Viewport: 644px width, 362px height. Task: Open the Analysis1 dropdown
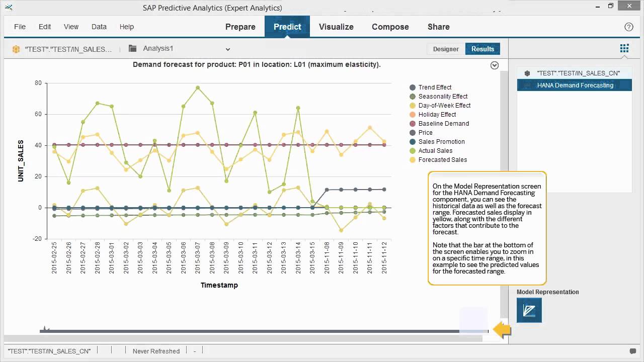pos(228,49)
